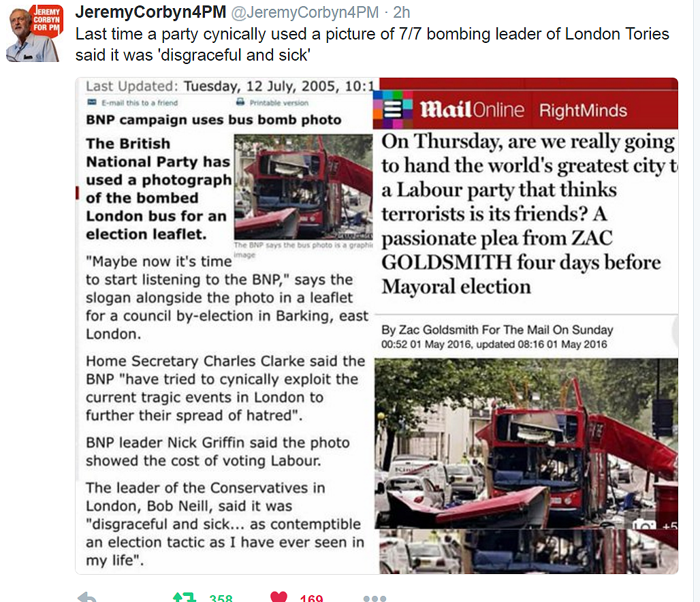Open the three-dot more options menu
The width and height of the screenshot is (700, 602).
[375, 599]
